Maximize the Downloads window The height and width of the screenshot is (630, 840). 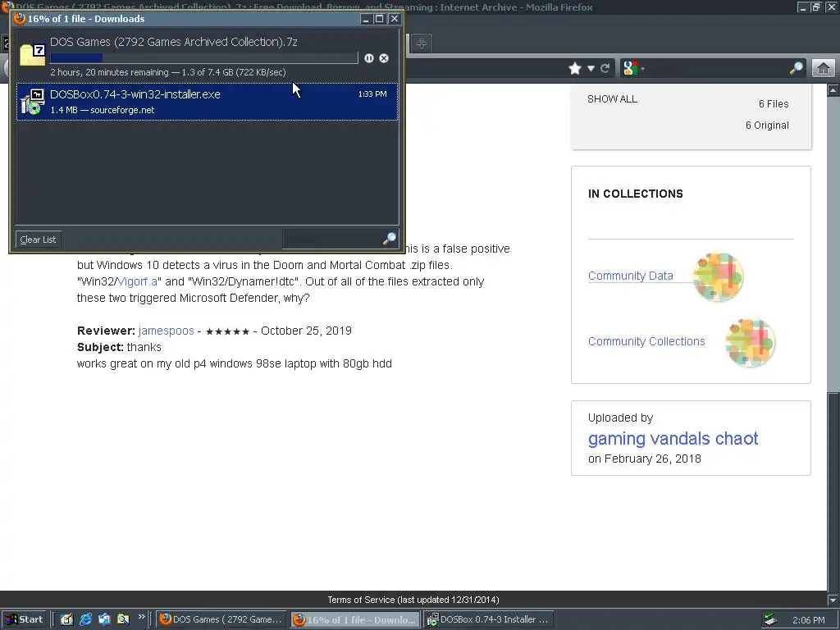coord(379,19)
